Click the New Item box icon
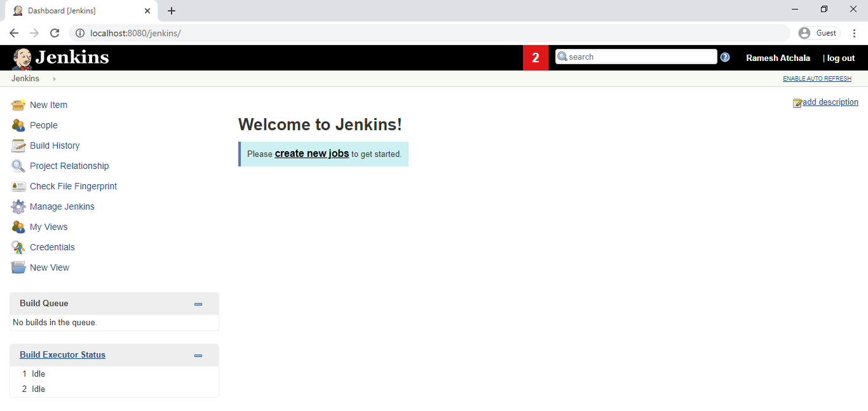This screenshot has height=411, width=868. [18, 105]
